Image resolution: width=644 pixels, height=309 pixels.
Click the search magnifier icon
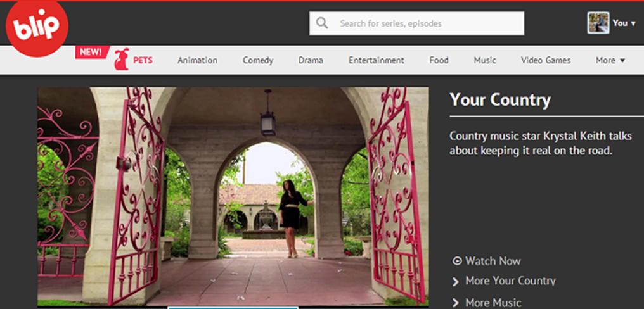pos(323,23)
